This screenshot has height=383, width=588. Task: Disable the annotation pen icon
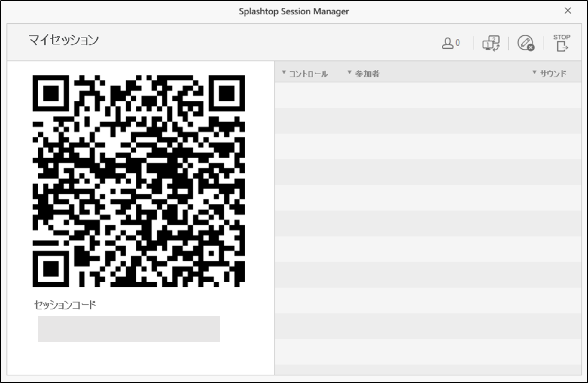526,43
